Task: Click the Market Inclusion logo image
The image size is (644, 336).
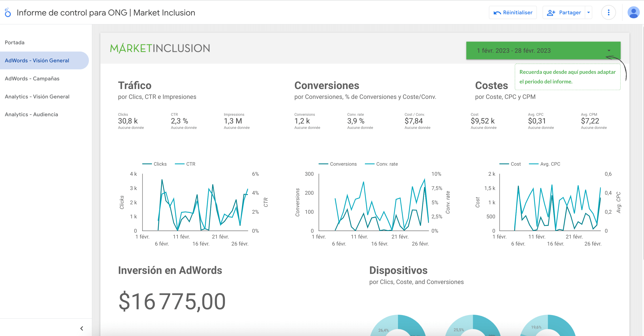Action: coord(160,48)
